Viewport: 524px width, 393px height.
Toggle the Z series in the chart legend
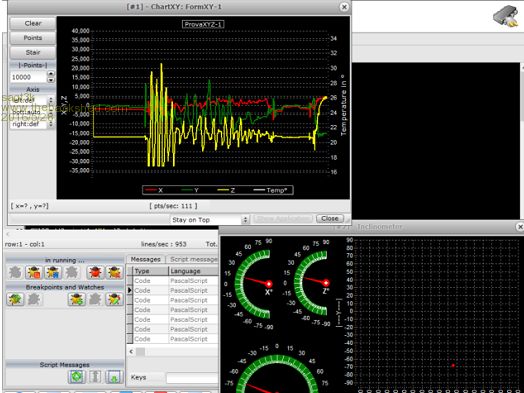pos(226,190)
